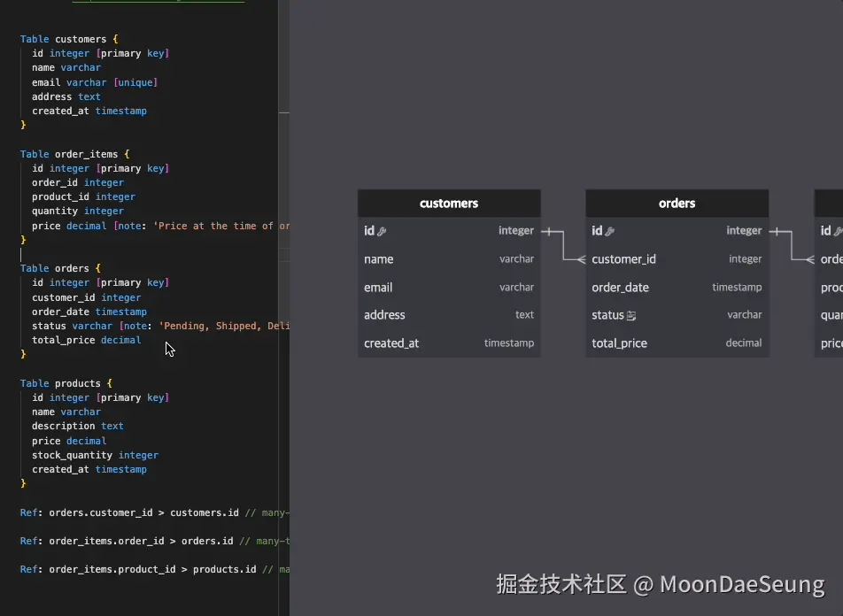843x616 pixels.
Task: Click the 'description text' code line
Action: [78, 427]
